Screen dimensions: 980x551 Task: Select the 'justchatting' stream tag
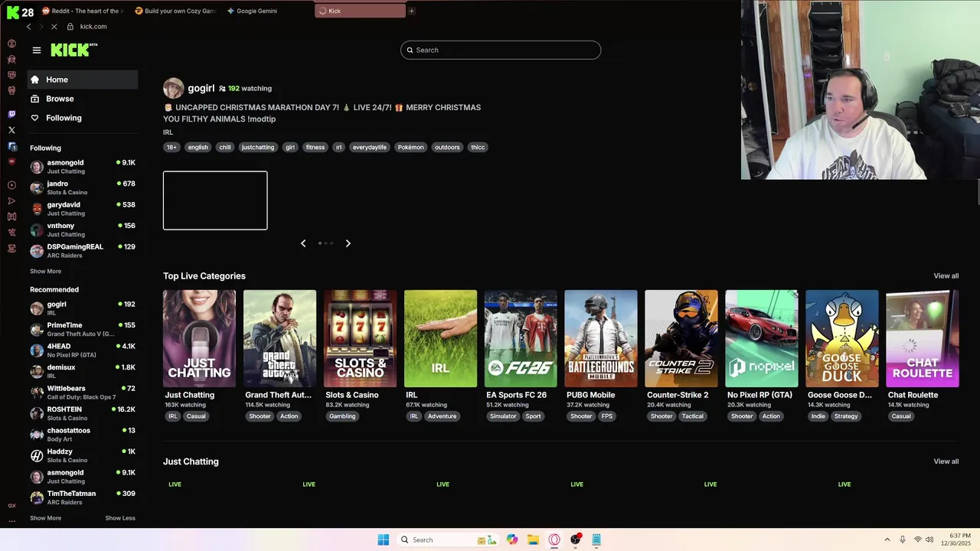(258, 147)
